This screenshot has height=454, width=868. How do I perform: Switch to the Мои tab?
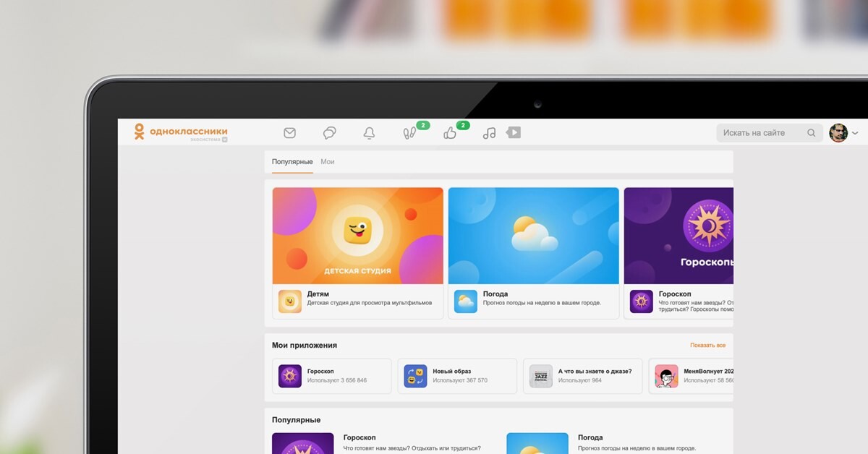coord(328,162)
